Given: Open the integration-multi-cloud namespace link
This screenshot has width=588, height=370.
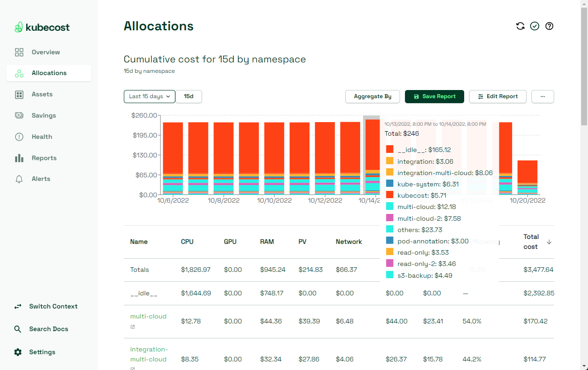Looking at the screenshot, I should [149, 354].
